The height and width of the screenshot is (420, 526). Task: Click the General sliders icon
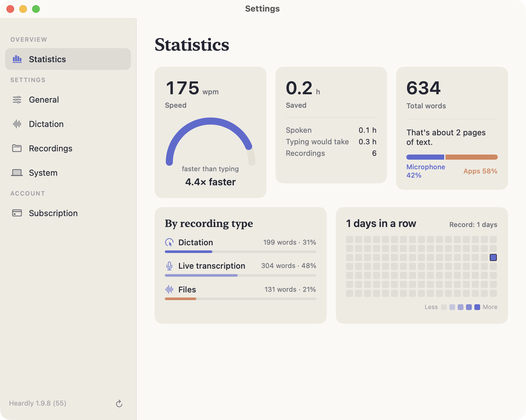point(17,100)
